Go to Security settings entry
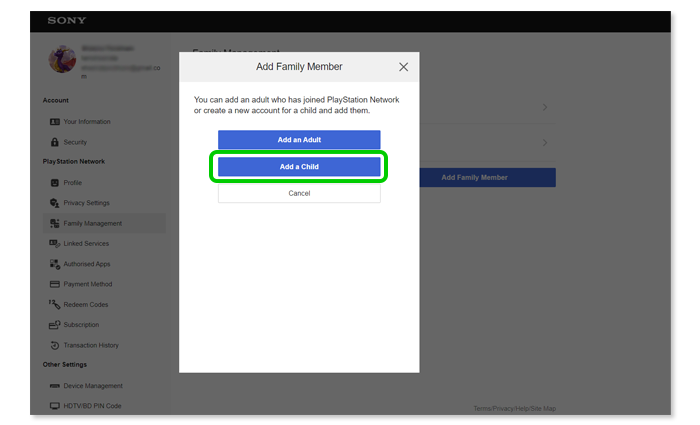The image size is (700, 425). point(75,142)
